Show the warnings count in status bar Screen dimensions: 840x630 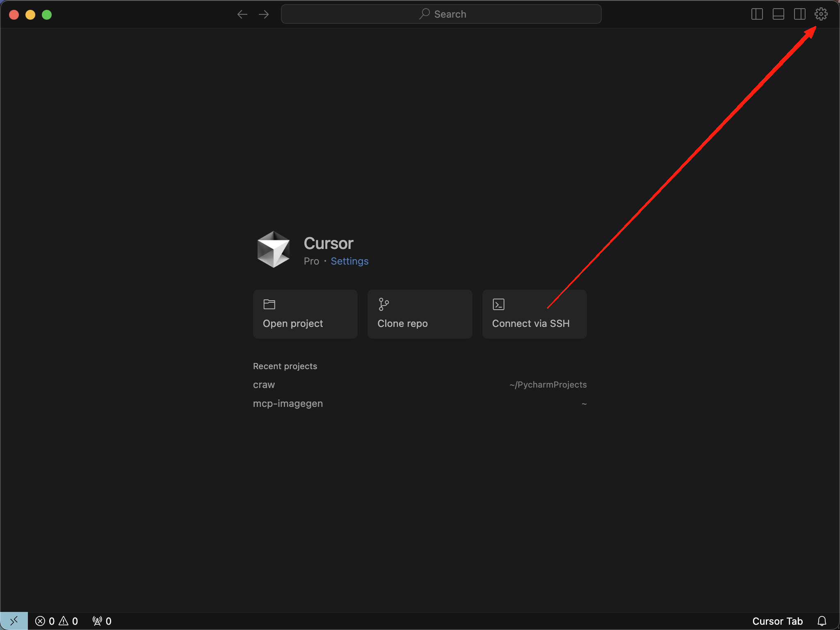pyautogui.click(x=68, y=621)
